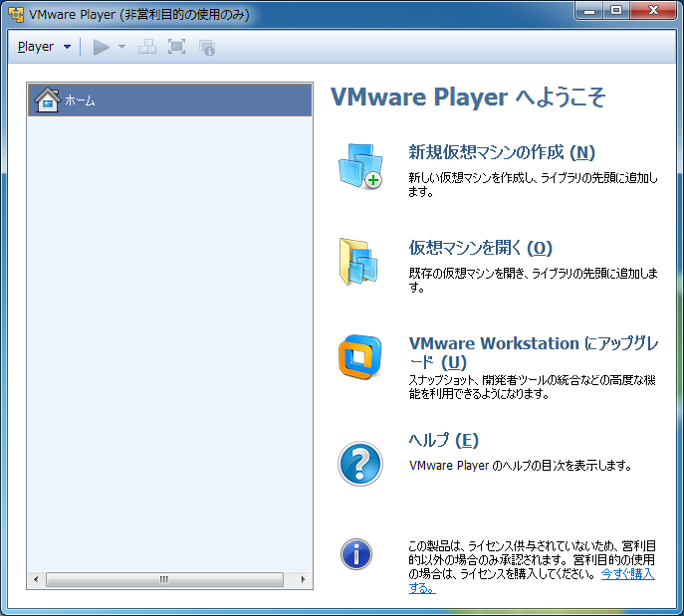Click the Unity mode toolbar icon

click(x=207, y=48)
